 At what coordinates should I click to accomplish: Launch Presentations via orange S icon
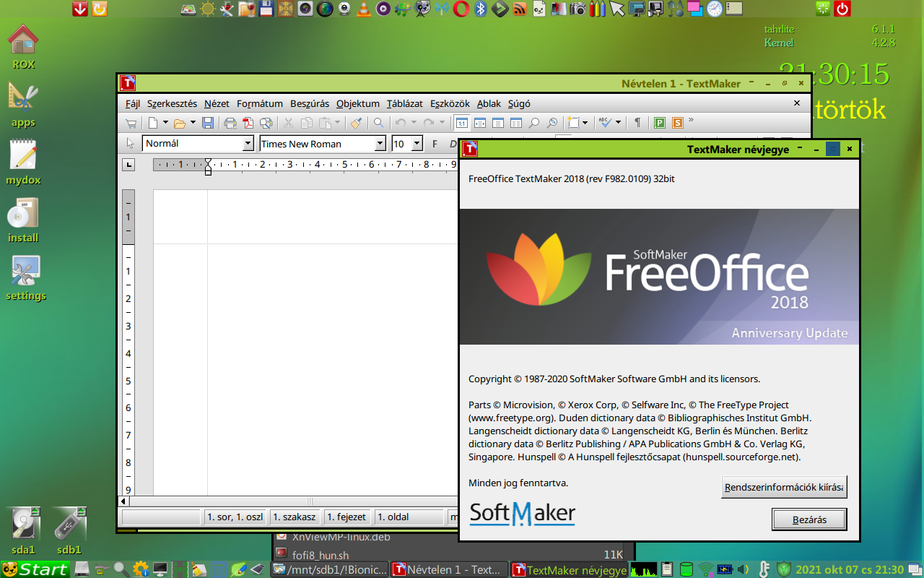[x=678, y=123]
